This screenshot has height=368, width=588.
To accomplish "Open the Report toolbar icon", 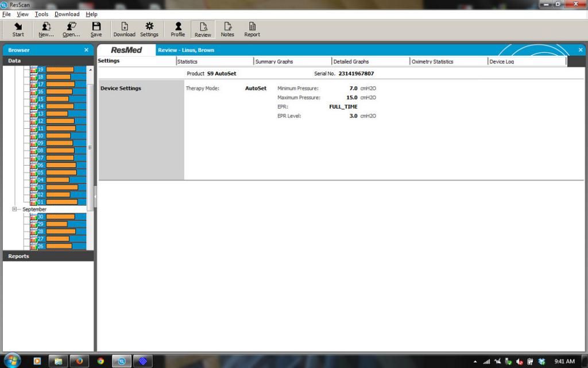I will tap(252, 29).
